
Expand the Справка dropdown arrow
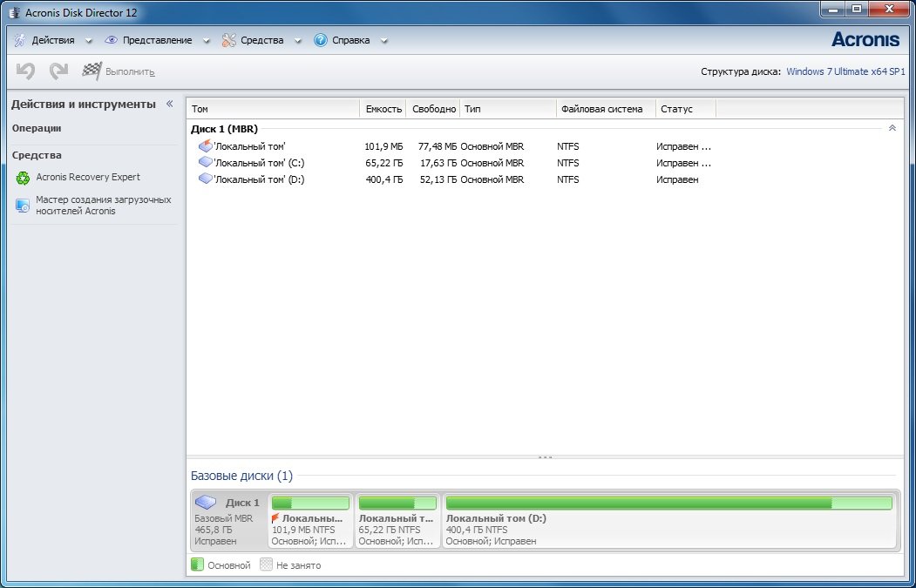[x=384, y=41]
